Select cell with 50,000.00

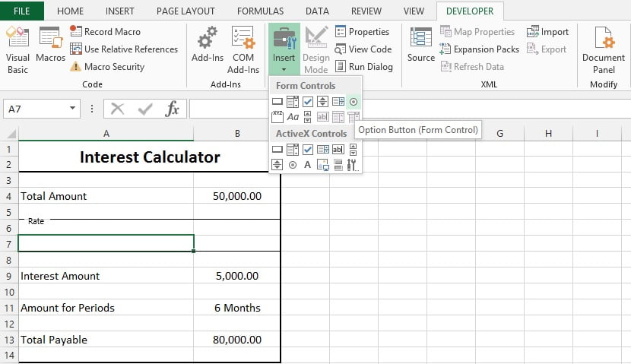(x=237, y=196)
